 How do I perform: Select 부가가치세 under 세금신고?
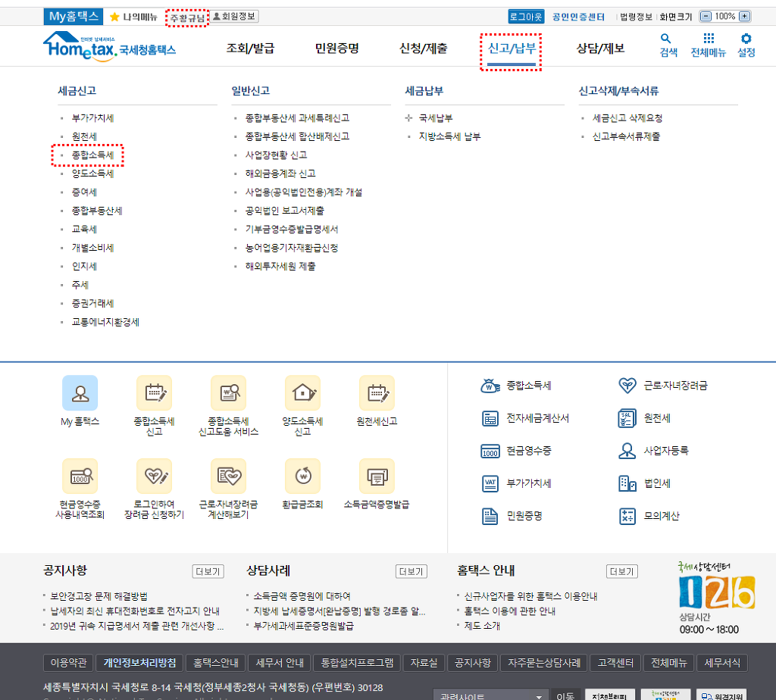coord(92,117)
